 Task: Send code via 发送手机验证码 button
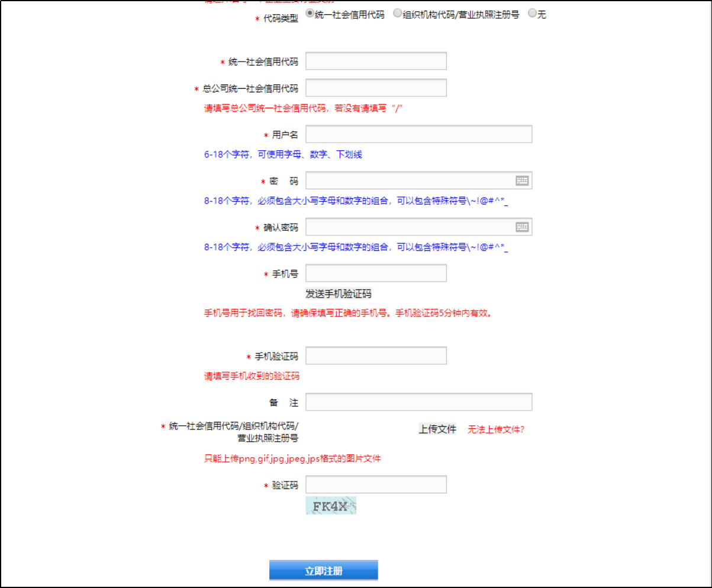[x=339, y=294]
